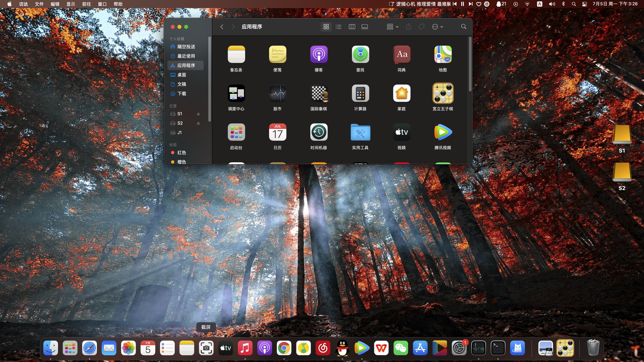Click the tag icon in Finder toolbar
This screenshot has height=362, width=644.
point(421,27)
